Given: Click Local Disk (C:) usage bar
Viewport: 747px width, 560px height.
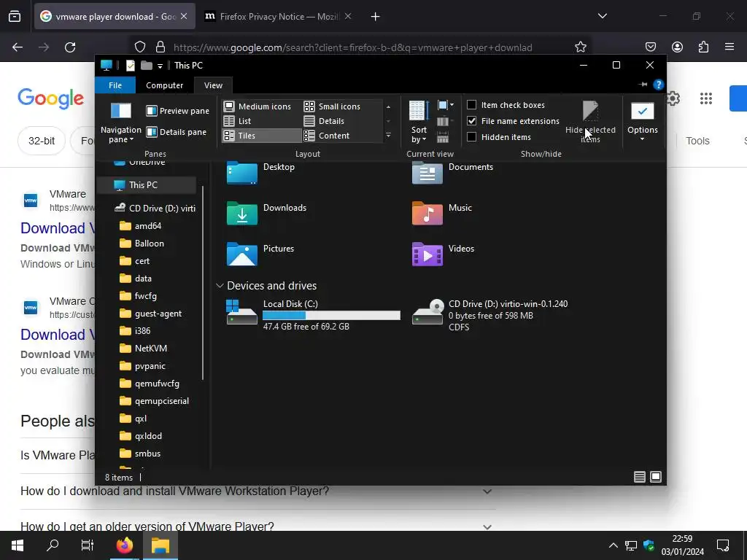Looking at the screenshot, I should coord(331,315).
